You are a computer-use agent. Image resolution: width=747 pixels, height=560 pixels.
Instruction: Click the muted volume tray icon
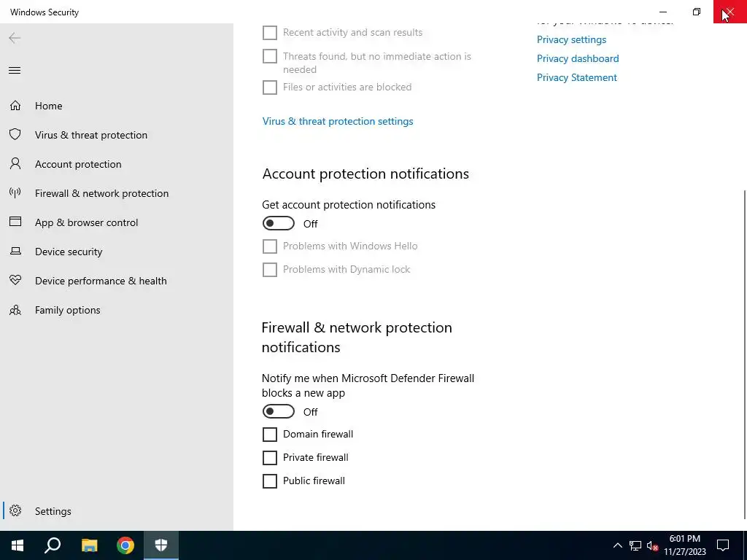click(x=652, y=545)
